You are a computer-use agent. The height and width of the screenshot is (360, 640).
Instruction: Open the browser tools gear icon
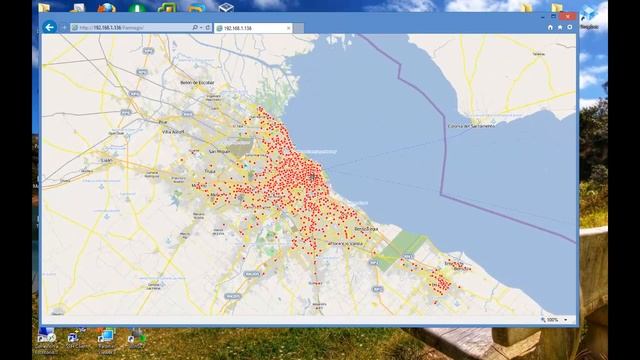(570, 27)
